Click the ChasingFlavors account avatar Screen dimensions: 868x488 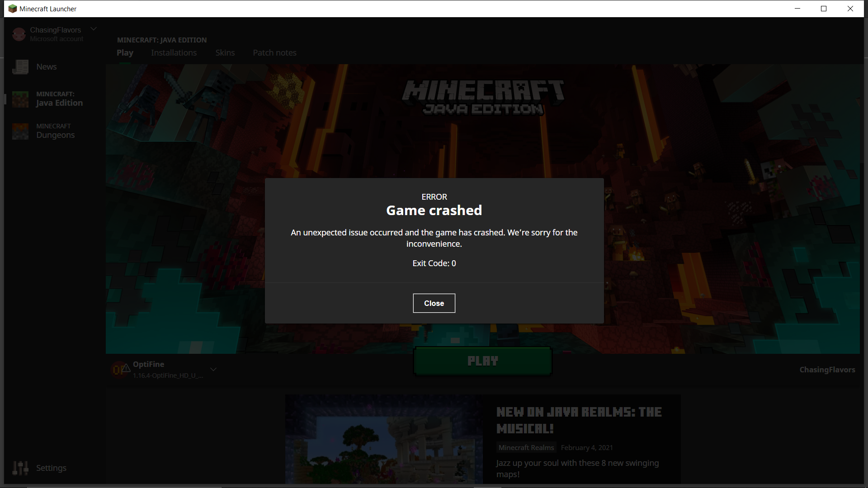[19, 34]
